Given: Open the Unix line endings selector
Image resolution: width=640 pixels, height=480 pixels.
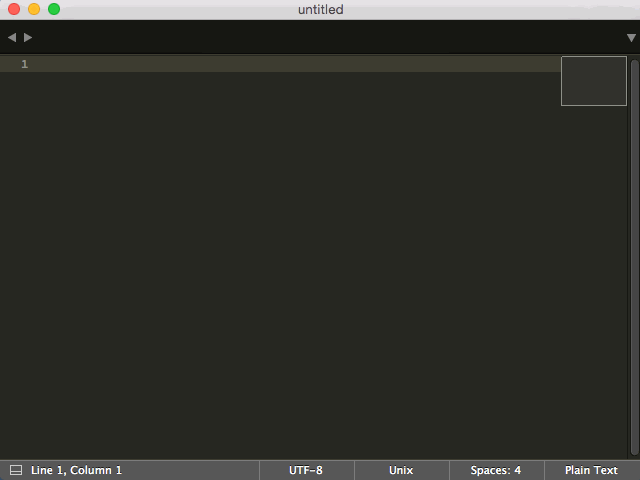Looking at the screenshot, I should [x=401, y=470].
